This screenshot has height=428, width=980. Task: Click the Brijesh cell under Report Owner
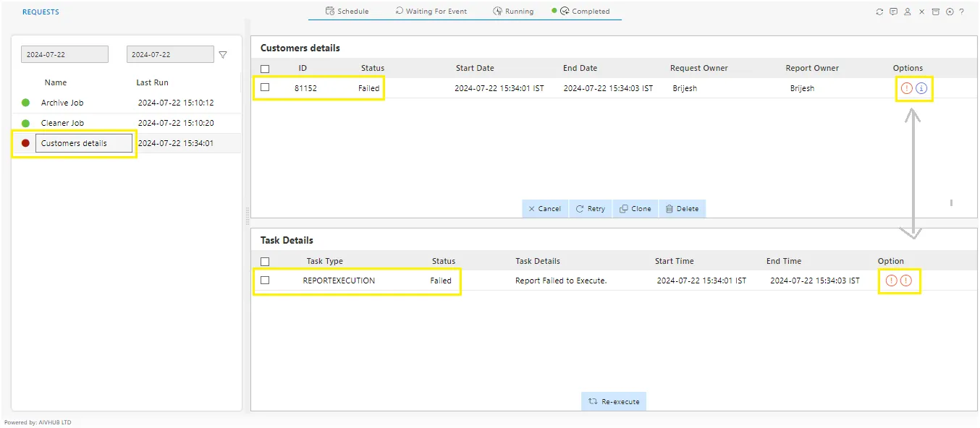click(x=802, y=88)
